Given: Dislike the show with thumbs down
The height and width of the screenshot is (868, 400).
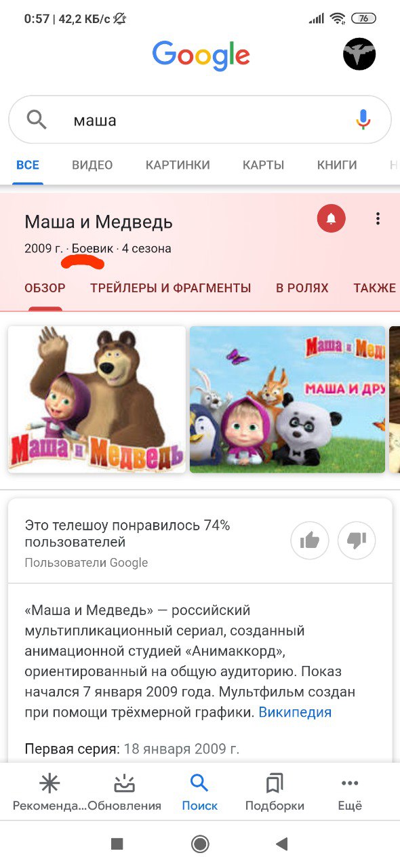Looking at the screenshot, I should pos(357,540).
